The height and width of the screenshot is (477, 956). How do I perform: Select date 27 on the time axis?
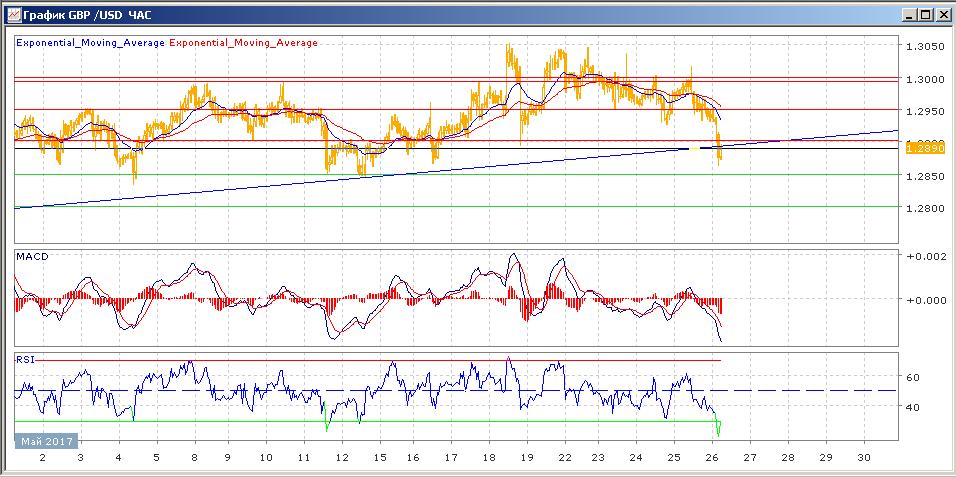click(x=750, y=457)
